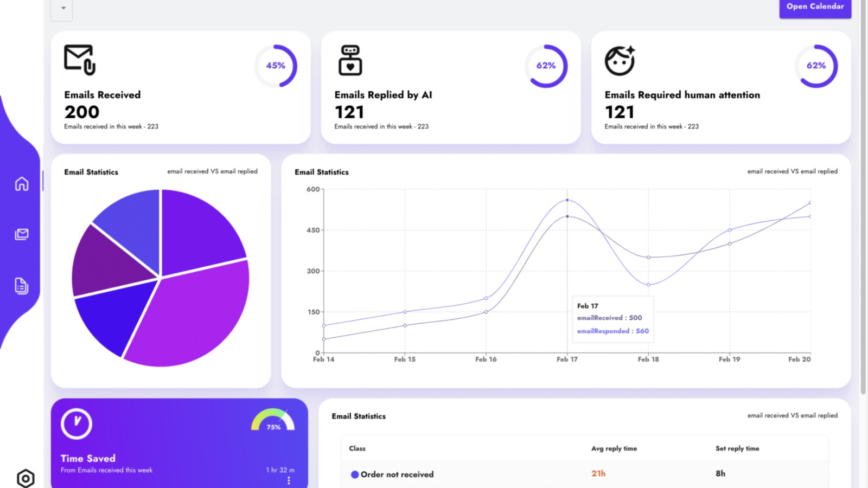868x488 pixels.
Task: Click the Feb 20 axis label
Action: (x=800, y=359)
